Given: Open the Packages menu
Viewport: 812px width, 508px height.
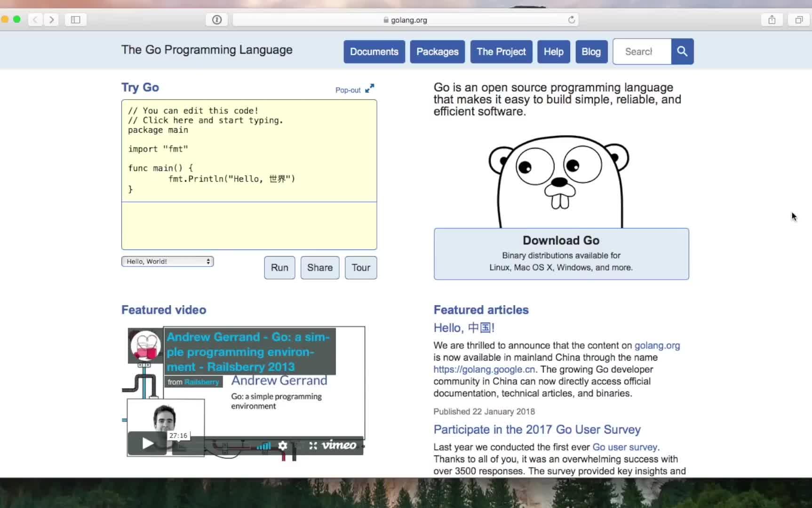Looking at the screenshot, I should [x=437, y=52].
